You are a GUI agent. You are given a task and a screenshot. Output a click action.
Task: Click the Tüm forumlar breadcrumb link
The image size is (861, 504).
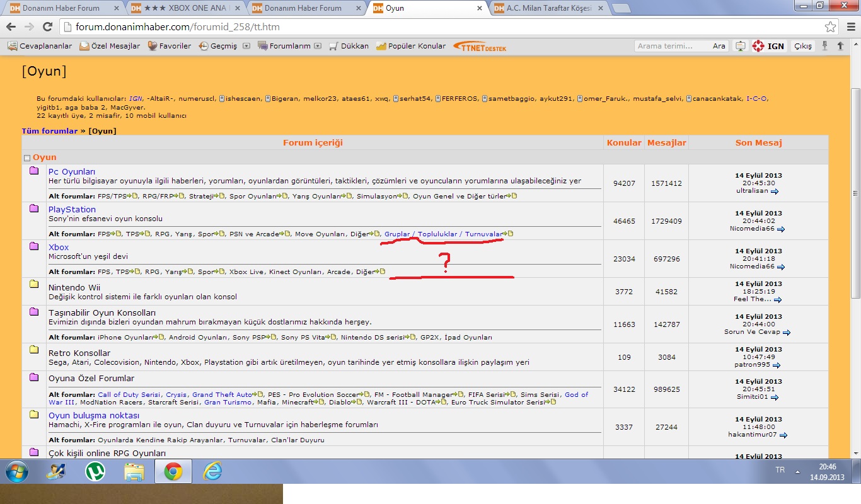coord(50,131)
